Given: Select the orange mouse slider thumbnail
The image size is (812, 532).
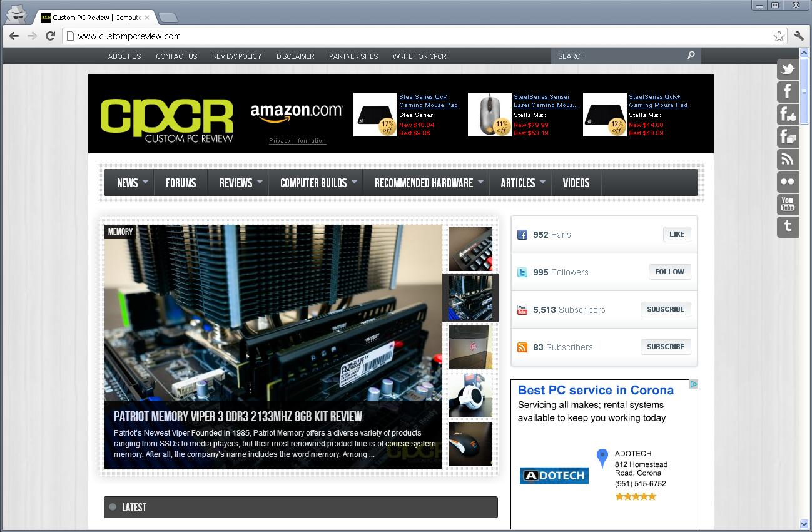Looking at the screenshot, I should point(470,444).
